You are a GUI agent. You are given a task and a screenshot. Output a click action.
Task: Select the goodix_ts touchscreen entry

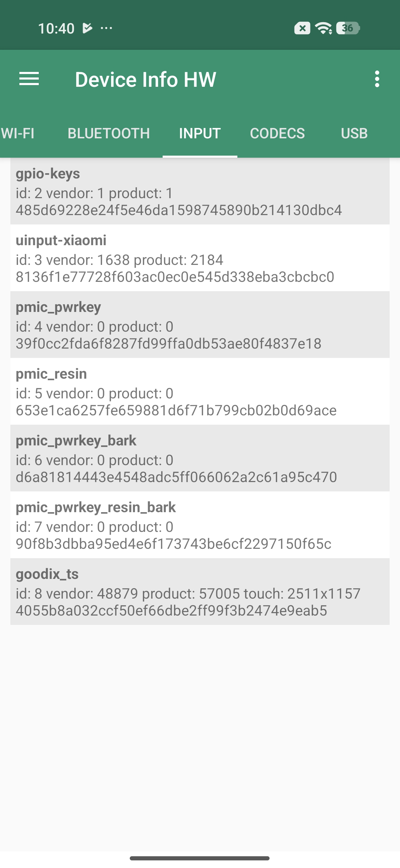[x=200, y=592]
